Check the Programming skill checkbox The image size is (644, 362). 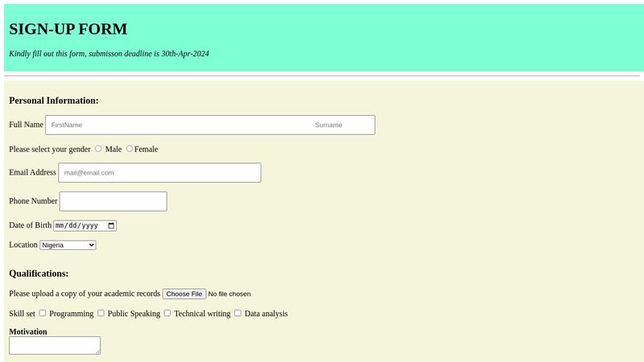(43, 313)
